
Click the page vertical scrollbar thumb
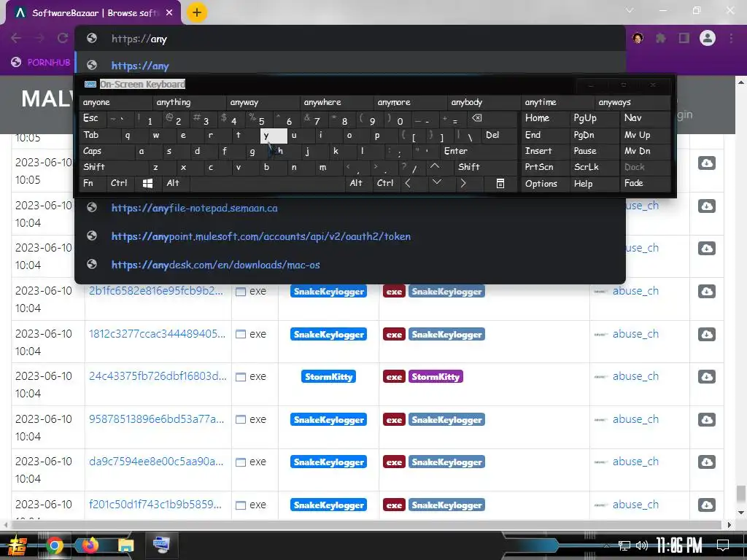tap(741, 494)
